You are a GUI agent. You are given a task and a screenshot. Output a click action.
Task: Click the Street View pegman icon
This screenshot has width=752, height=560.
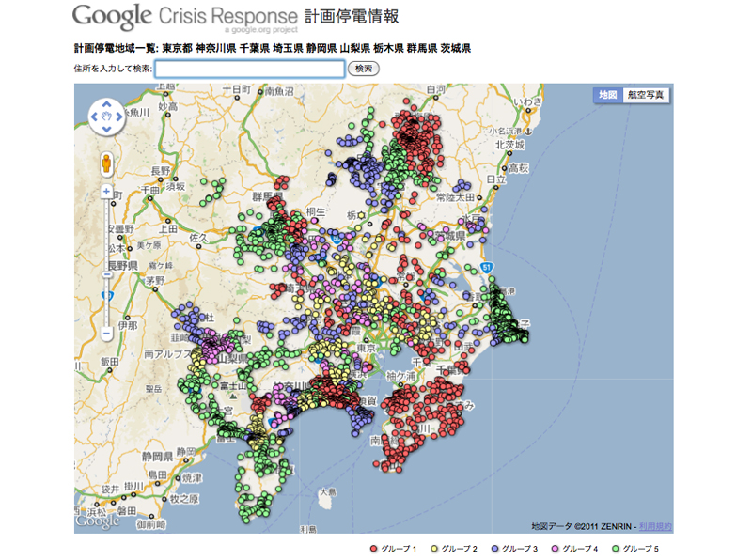point(107,163)
